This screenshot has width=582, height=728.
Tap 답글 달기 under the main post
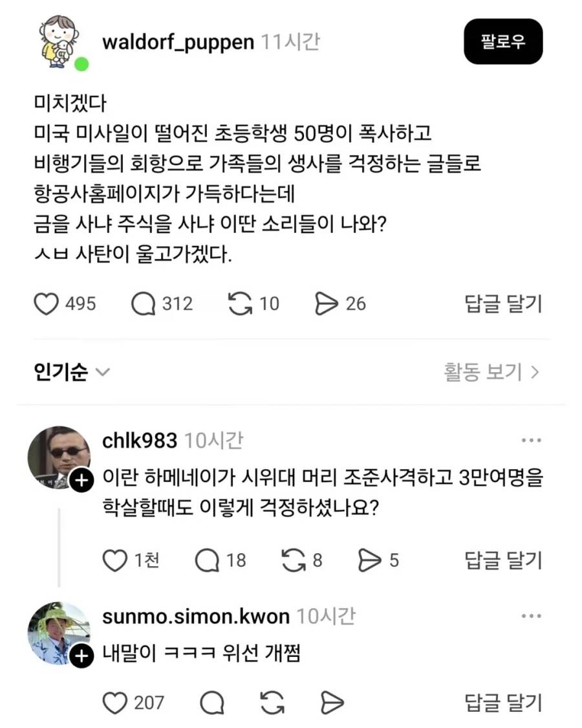pos(501,303)
